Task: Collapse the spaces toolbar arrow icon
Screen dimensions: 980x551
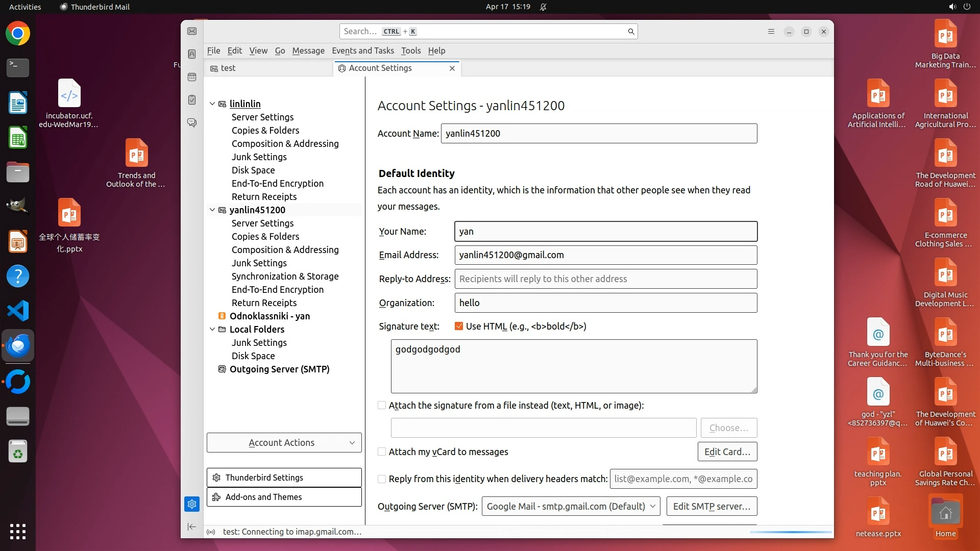Action: tap(192, 527)
